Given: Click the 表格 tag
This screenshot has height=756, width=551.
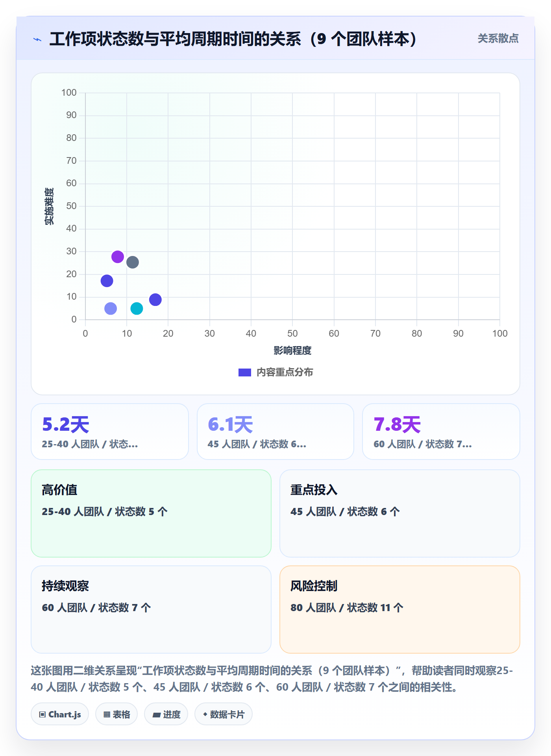Looking at the screenshot, I should click(116, 714).
